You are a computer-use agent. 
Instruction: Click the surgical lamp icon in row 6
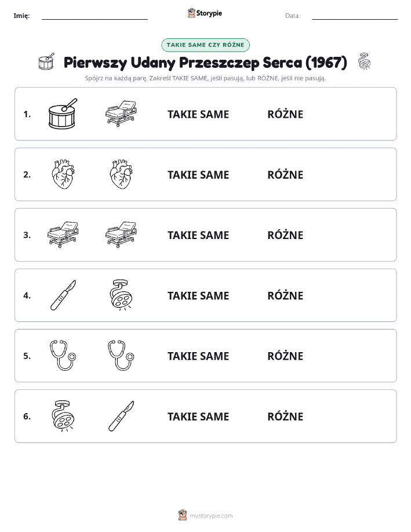pyautogui.click(x=63, y=415)
